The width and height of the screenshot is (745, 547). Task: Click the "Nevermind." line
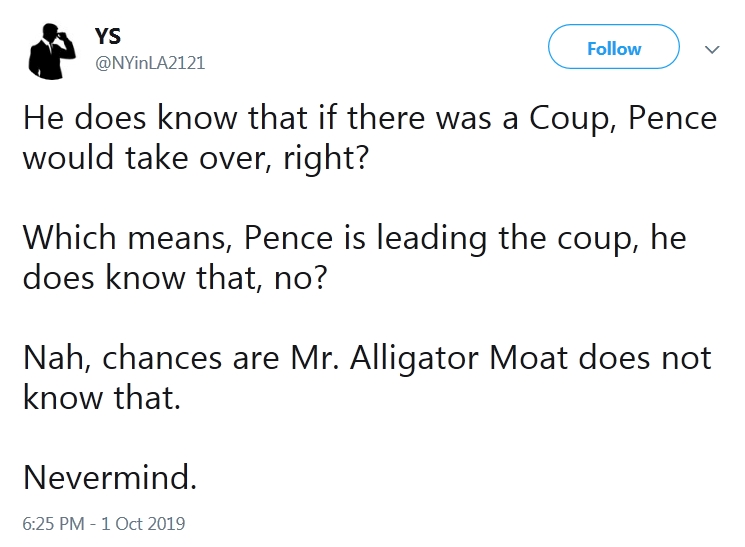pos(110,477)
